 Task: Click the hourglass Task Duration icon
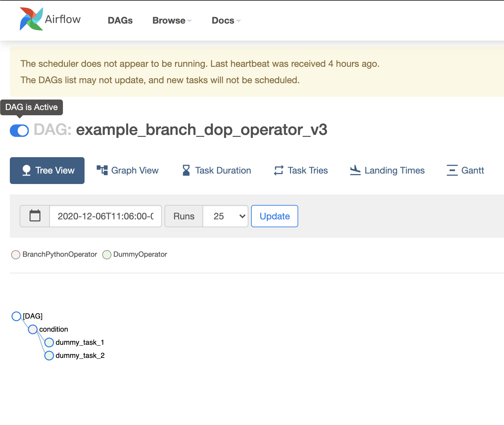pos(186,170)
